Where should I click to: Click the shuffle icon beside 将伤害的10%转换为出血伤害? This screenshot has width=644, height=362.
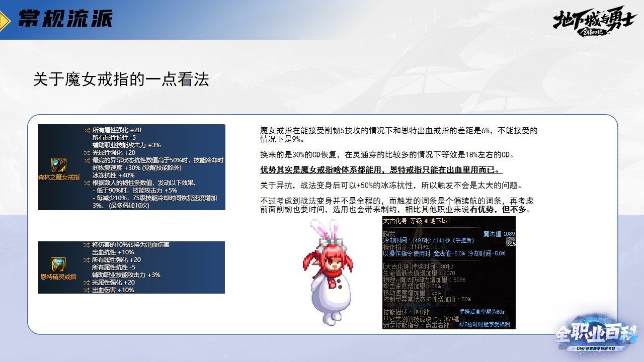click(x=87, y=245)
